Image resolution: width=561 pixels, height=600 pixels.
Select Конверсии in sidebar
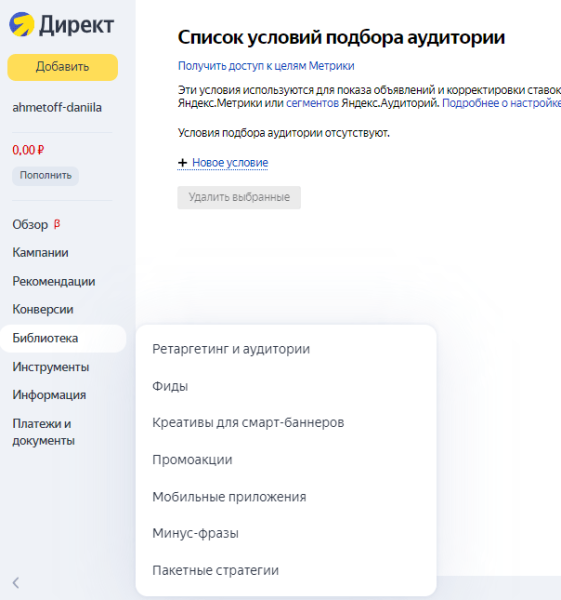point(43,309)
